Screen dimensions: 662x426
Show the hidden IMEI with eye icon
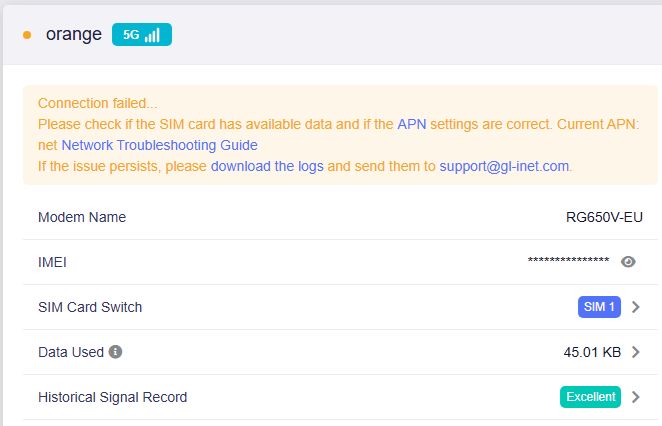[628, 262]
